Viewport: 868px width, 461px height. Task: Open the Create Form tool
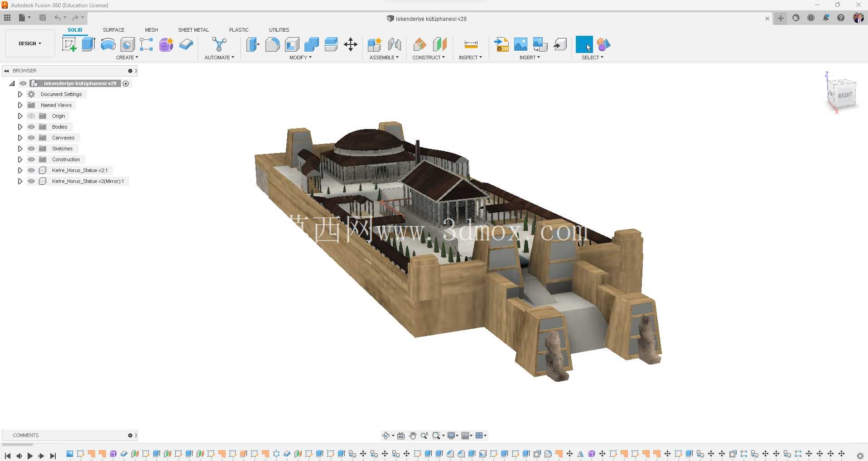point(166,44)
